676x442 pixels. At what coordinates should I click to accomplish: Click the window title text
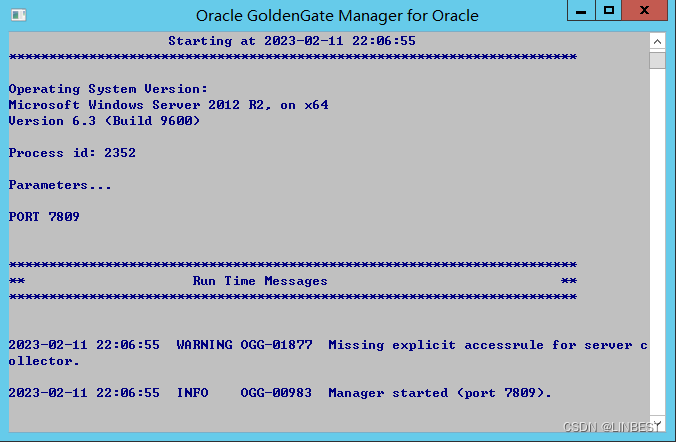[x=337, y=16]
